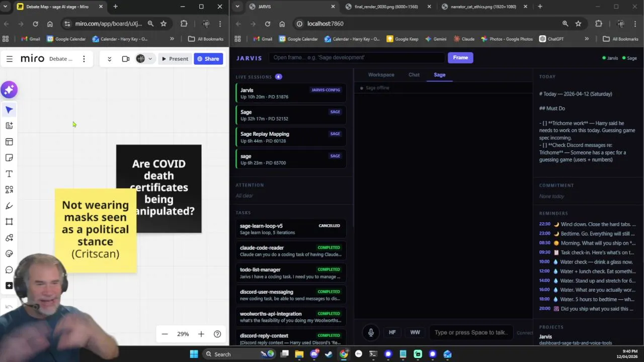Open Miro templates tool
This screenshot has width=644, height=362.
[x=9, y=142]
